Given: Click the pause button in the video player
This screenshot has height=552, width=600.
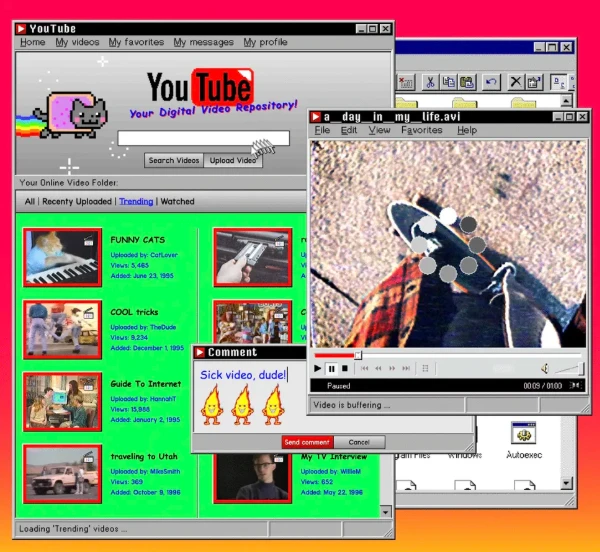Looking at the screenshot, I should point(331,369).
